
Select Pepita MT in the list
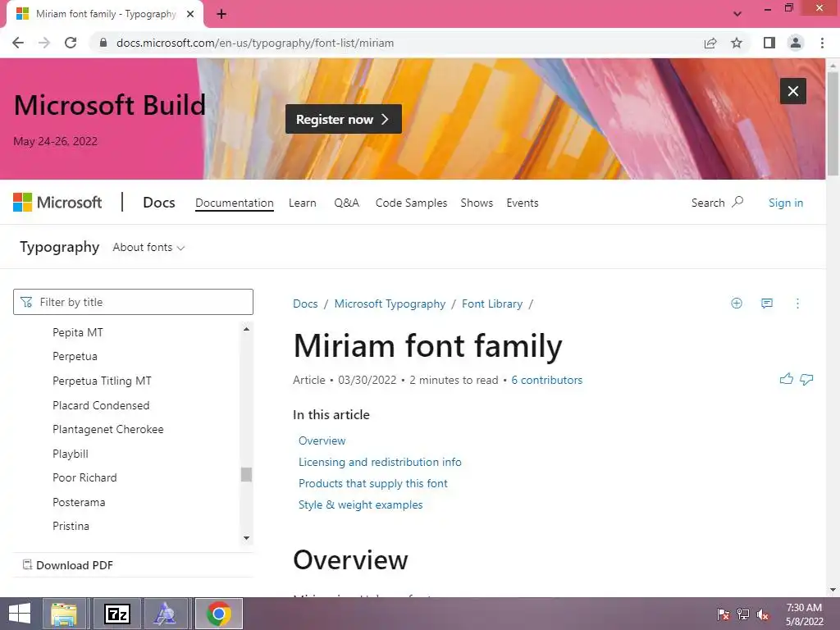click(x=78, y=332)
